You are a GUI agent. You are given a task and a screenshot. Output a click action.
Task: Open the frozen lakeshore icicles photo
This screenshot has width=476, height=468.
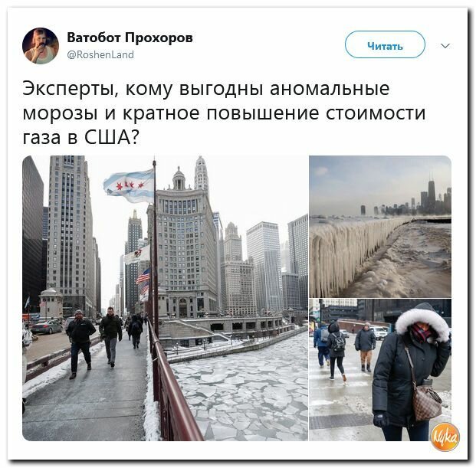380,227
